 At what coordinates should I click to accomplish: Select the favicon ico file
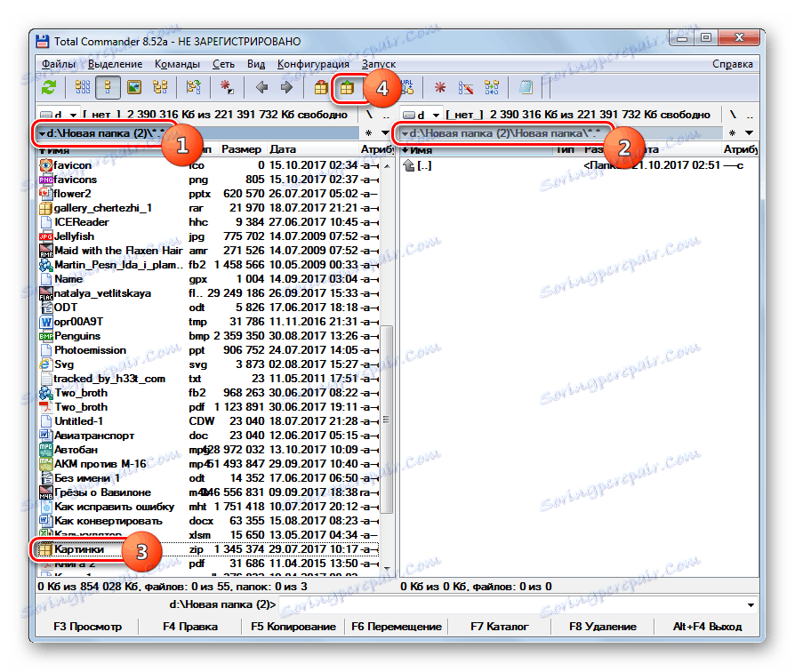208,165
